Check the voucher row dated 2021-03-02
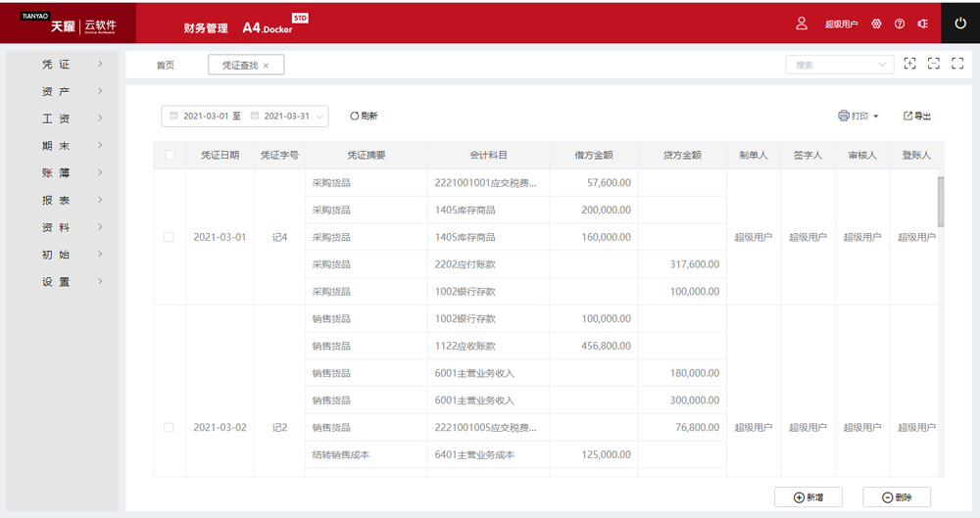The height and width of the screenshot is (518, 980). click(x=170, y=428)
